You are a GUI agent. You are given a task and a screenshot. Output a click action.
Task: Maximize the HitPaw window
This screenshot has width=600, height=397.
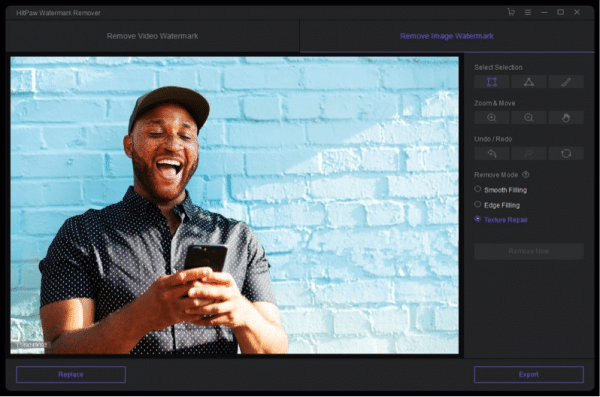pos(560,12)
